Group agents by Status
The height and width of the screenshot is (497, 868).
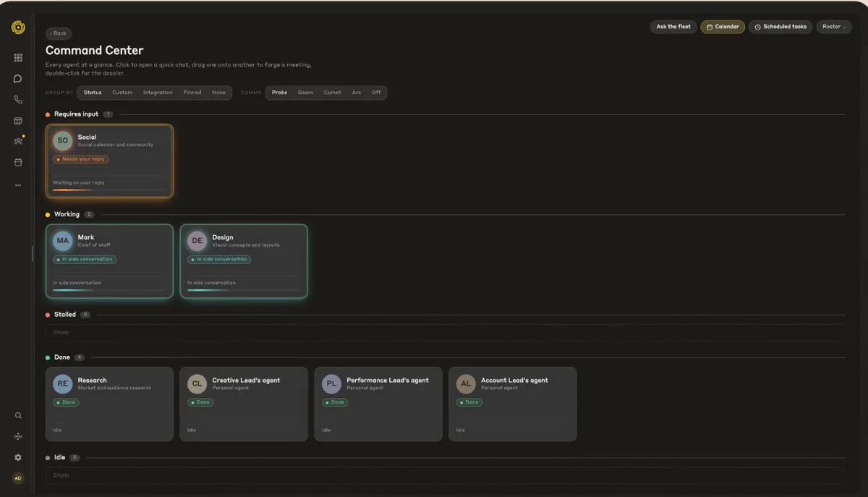point(93,93)
